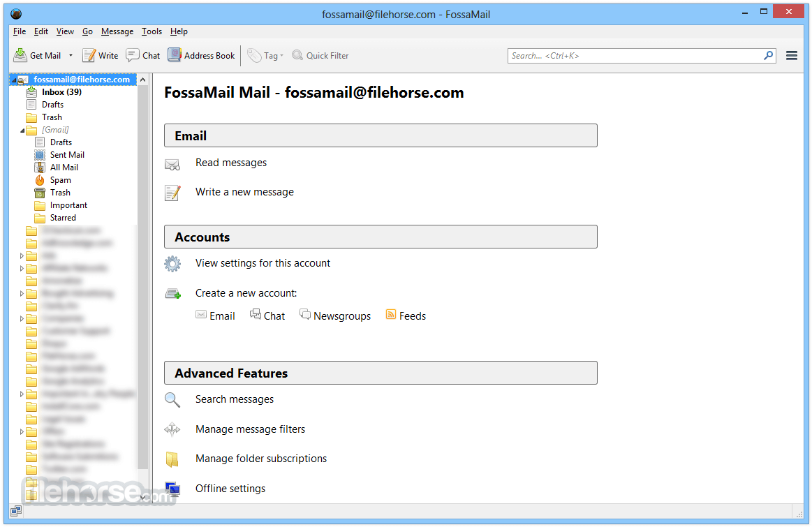Open the Get Mail dropdown arrow
The height and width of the screenshot is (527, 812).
click(x=71, y=56)
